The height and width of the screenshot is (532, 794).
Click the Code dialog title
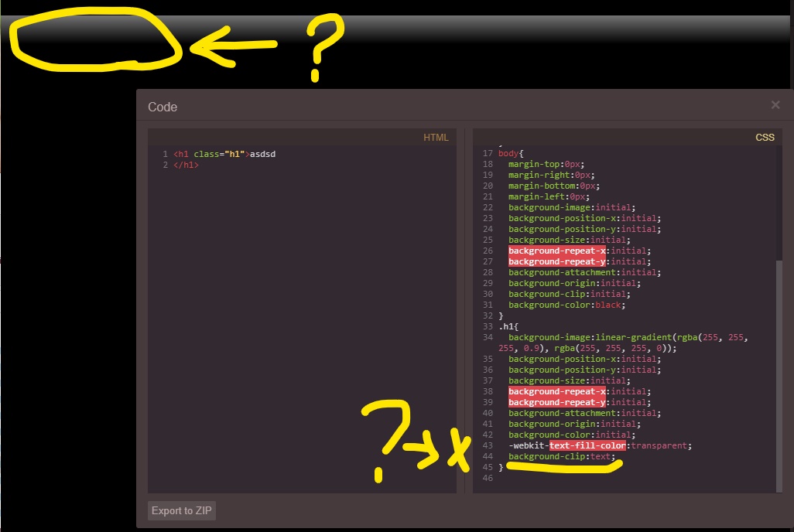pos(163,107)
